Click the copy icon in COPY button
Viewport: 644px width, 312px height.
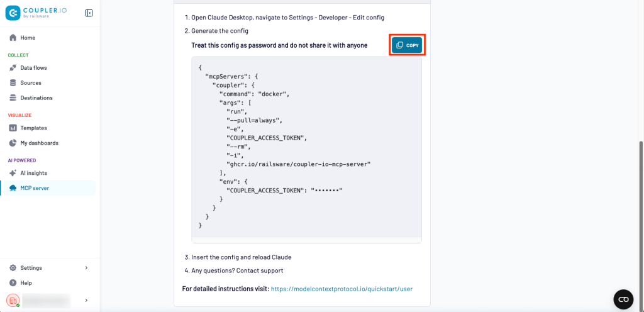coord(399,45)
